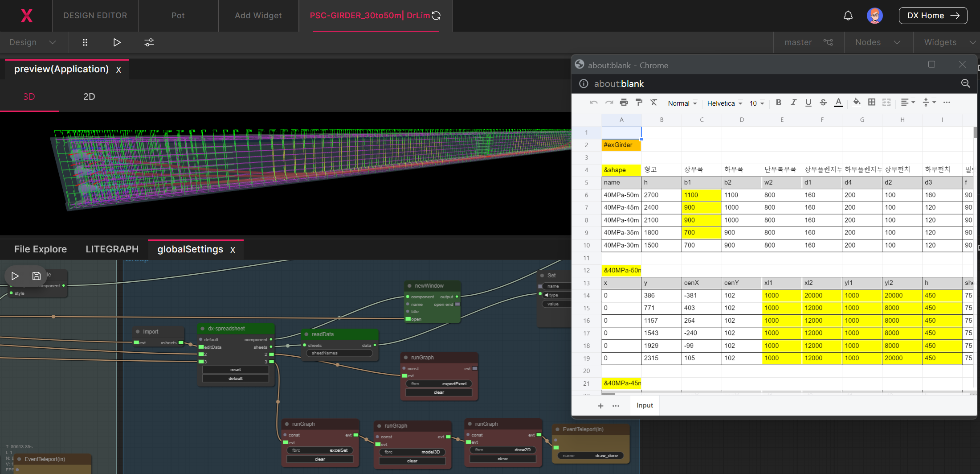Screen dimensions: 980x474
Task: Click the paint format roller icon
Action: pyautogui.click(x=639, y=103)
